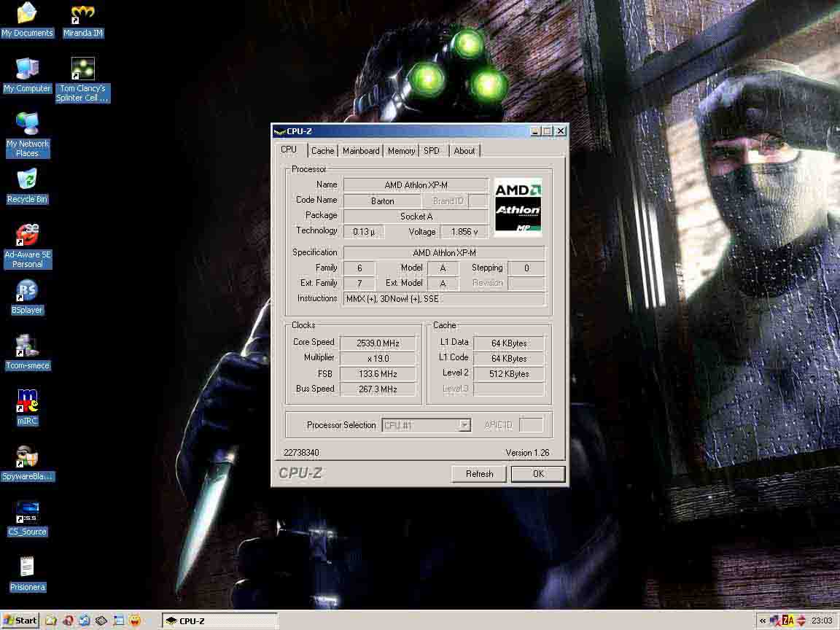Screen dimensions: 840x630
Task: Select the BSplayer desktop icon
Action: click(x=27, y=292)
